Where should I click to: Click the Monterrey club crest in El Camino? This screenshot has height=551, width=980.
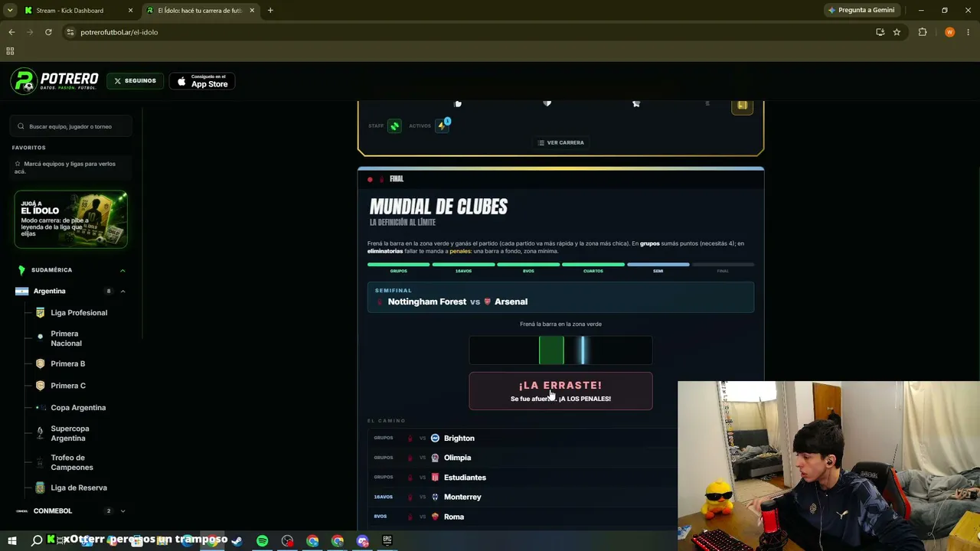click(435, 497)
